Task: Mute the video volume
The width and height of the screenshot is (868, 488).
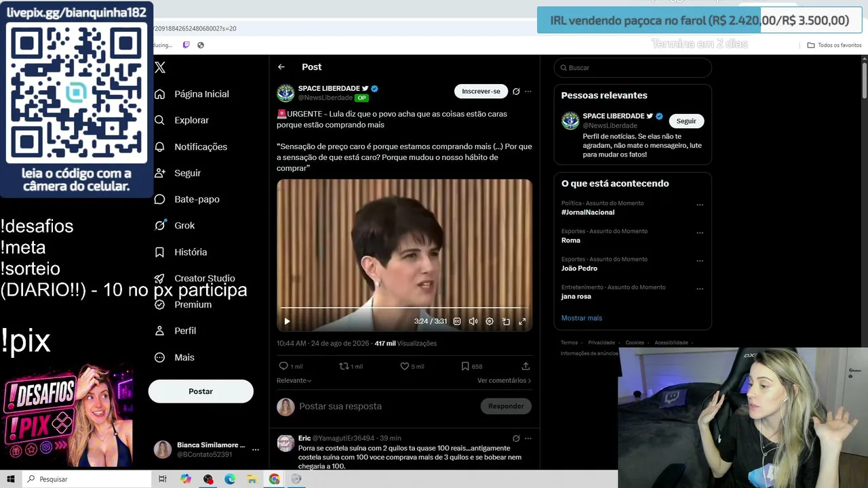Action: click(473, 321)
